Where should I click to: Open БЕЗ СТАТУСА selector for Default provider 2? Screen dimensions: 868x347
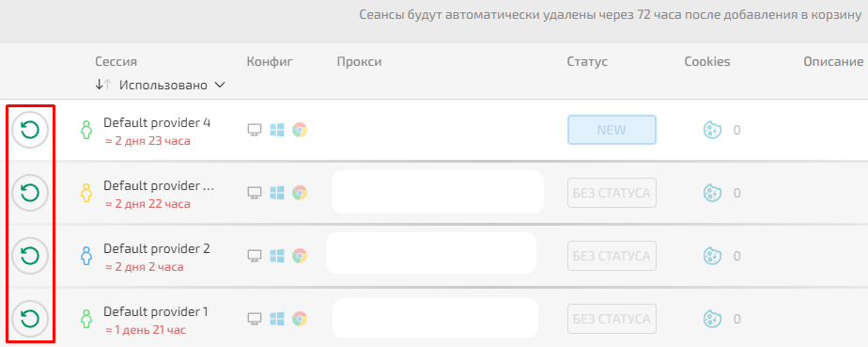(x=612, y=256)
